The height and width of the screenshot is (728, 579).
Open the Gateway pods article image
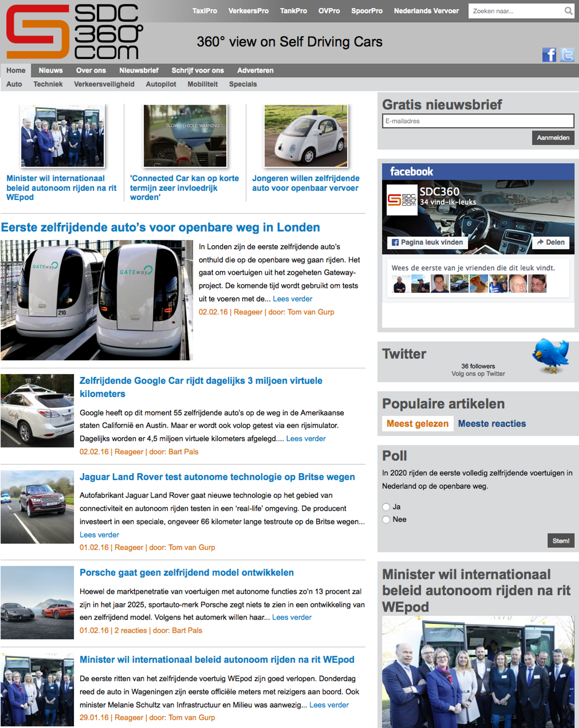97,300
